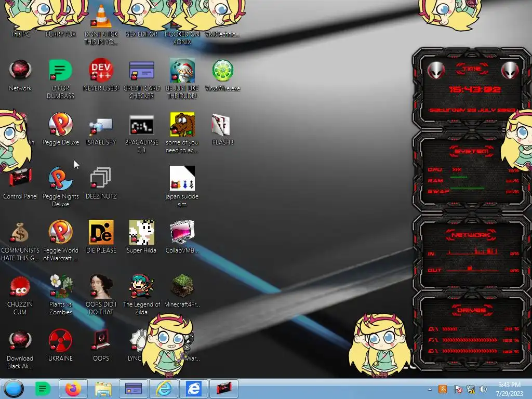Viewport: 532px width, 399px height.
Task: Click the NETWORK gadget header
Action: (471, 235)
